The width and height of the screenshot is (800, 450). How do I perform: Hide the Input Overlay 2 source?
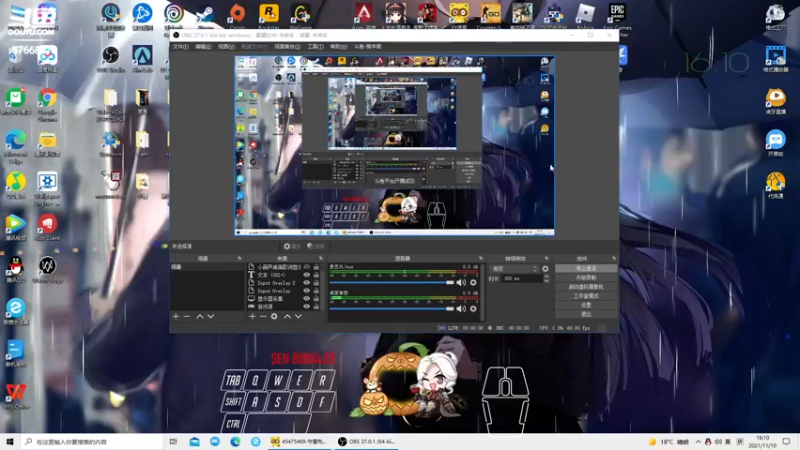coord(307,283)
